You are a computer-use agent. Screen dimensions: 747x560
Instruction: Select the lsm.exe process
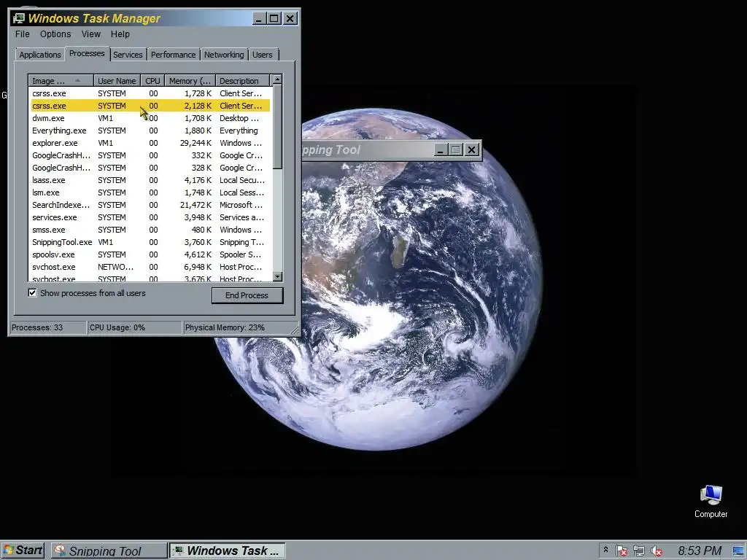pos(150,192)
